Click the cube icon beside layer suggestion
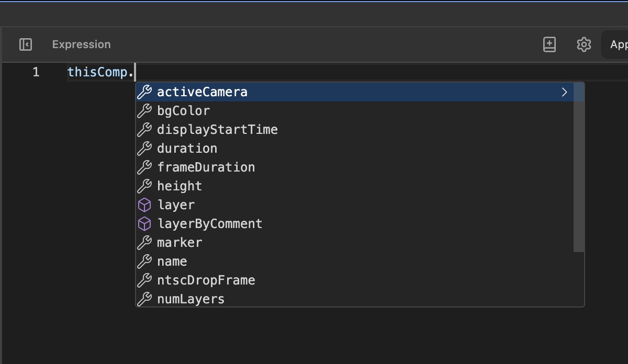 [x=145, y=204]
